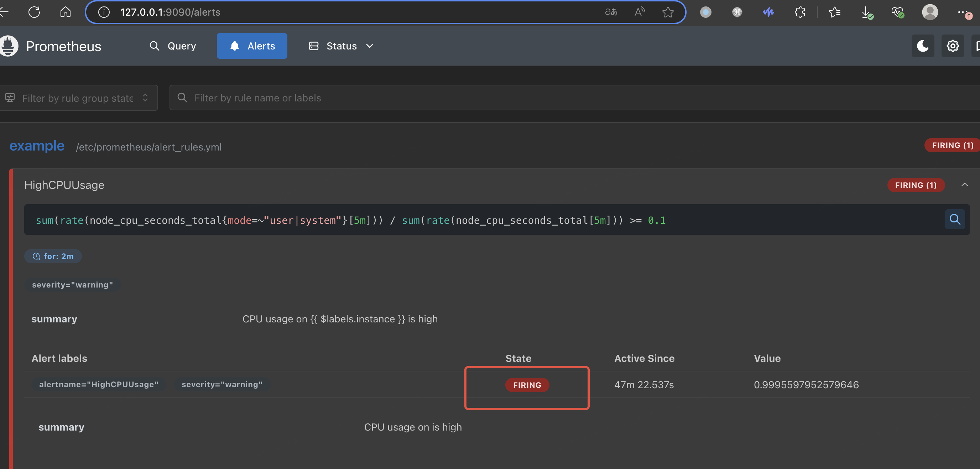This screenshot has width=980, height=469.
Task: Open the example rule group link
Action: 37,146
